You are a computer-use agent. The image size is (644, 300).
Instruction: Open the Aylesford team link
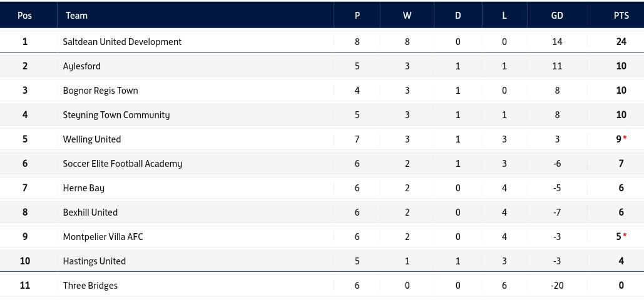pyautogui.click(x=81, y=66)
